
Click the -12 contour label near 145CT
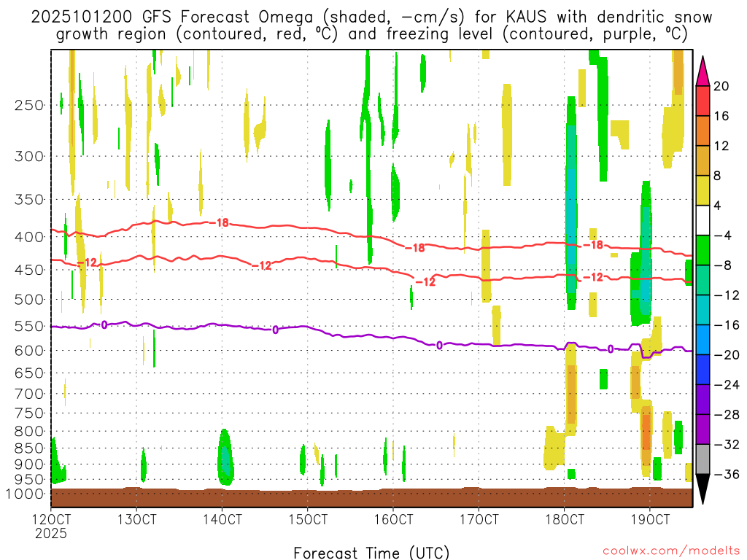click(262, 265)
